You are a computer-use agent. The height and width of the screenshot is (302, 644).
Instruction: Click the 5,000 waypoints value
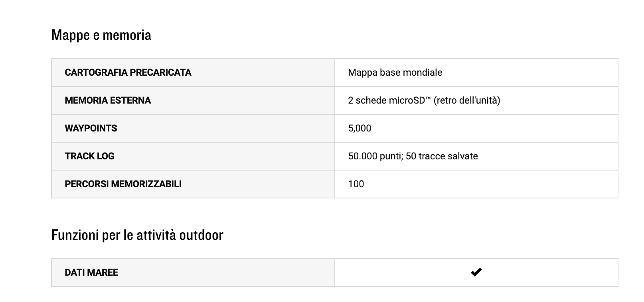tap(360, 128)
